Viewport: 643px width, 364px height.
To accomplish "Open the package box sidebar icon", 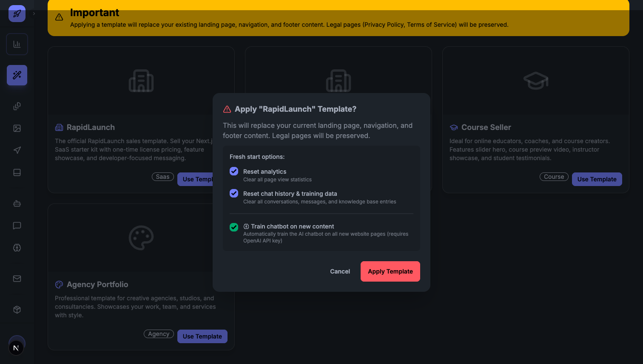I will (17, 310).
